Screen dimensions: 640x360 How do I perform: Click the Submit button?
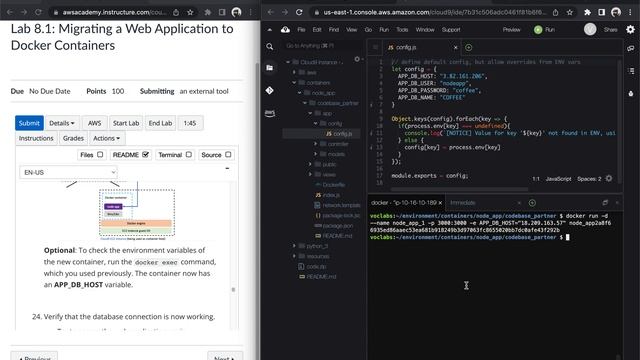click(29, 123)
